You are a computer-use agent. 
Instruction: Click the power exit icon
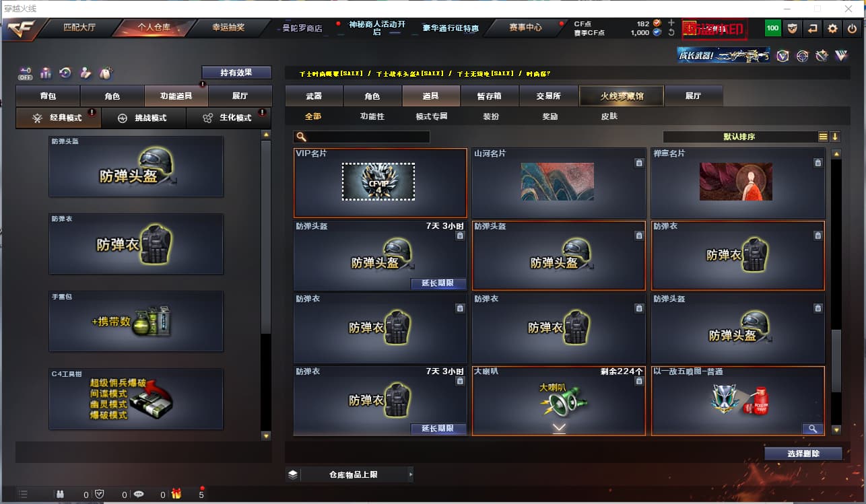point(853,28)
